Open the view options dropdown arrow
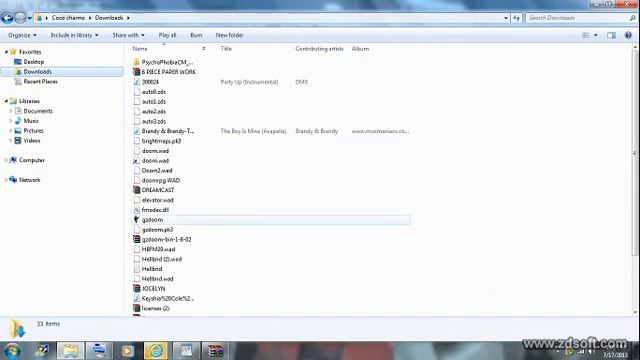Viewport: 640px width, 360px height. coord(596,36)
